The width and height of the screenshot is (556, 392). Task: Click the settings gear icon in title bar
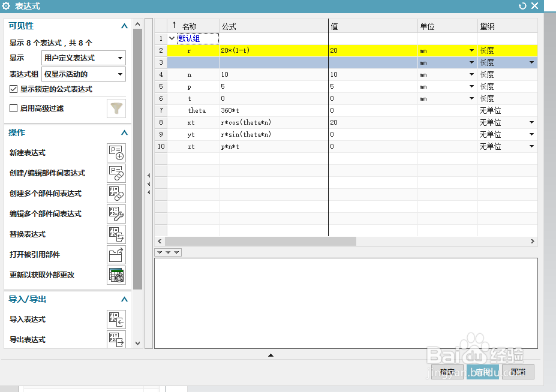tap(6, 6)
